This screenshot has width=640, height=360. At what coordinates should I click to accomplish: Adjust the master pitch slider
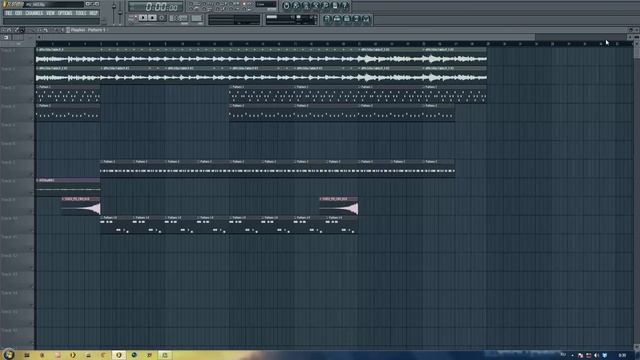(120, 12)
